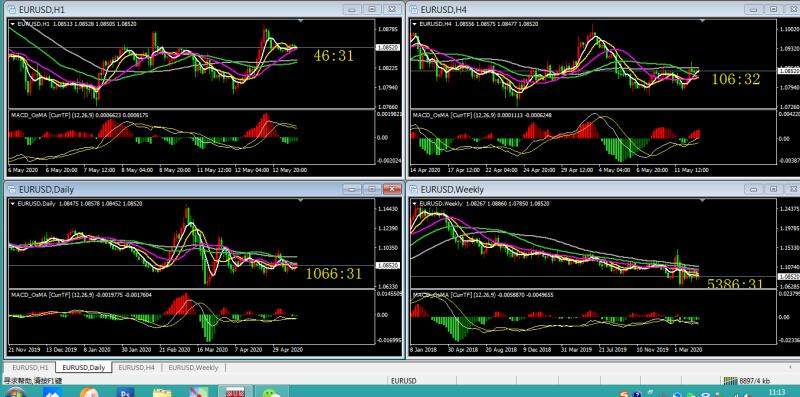Viewport: 800px width, 397px height.
Task: Click the 1066:31 countdown in Daily chart
Action: point(334,274)
